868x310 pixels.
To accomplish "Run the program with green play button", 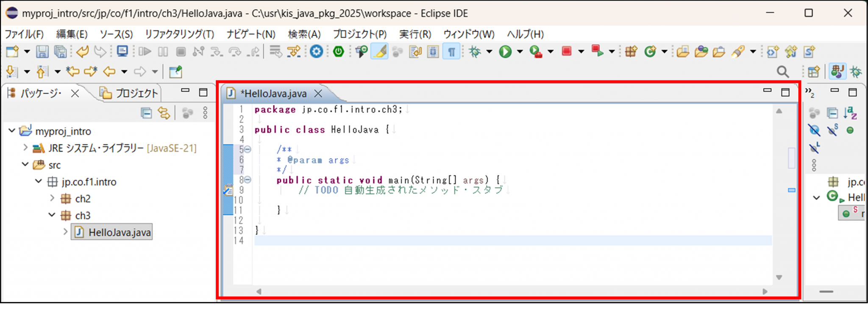I will (x=505, y=52).
